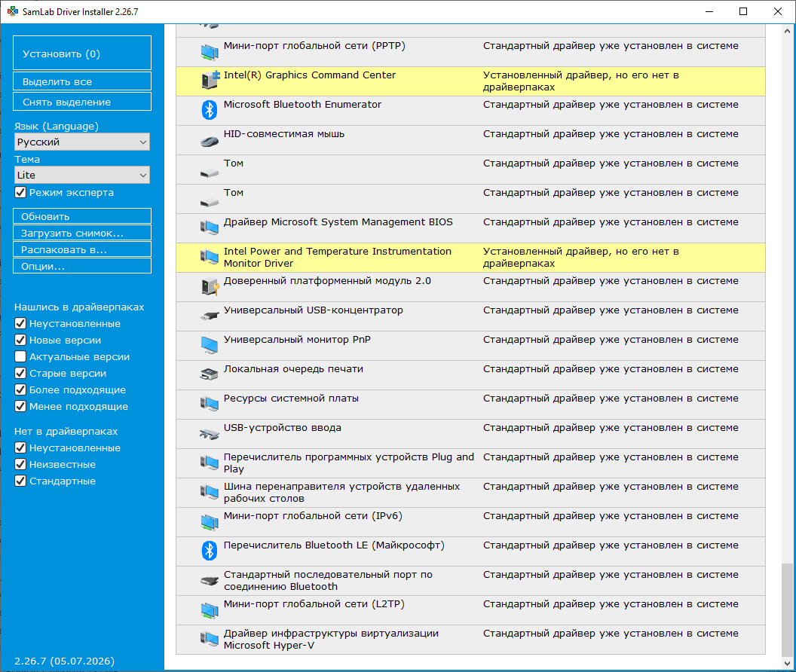Select the HID-совместимая мышь row text
This screenshot has width=796, height=672.
283,134
